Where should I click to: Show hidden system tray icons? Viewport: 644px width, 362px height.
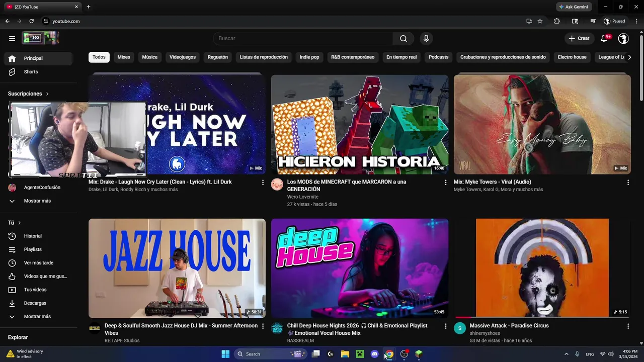pos(566,354)
